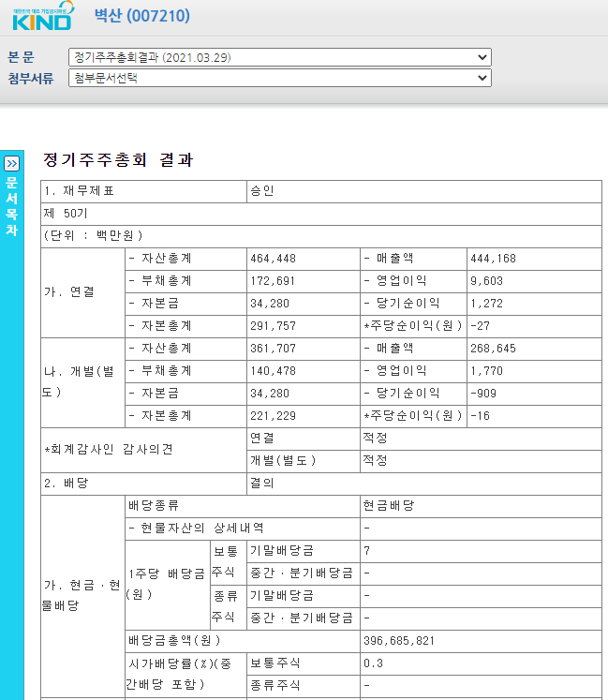Click the company title 벽산 (007210)
This screenshot has width=608, height=700.
142,16
